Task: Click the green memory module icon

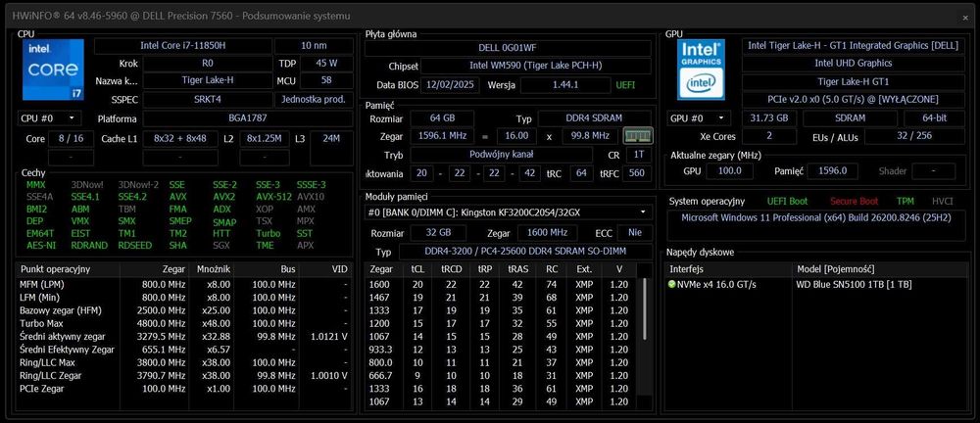Action: tap(638, 135)
